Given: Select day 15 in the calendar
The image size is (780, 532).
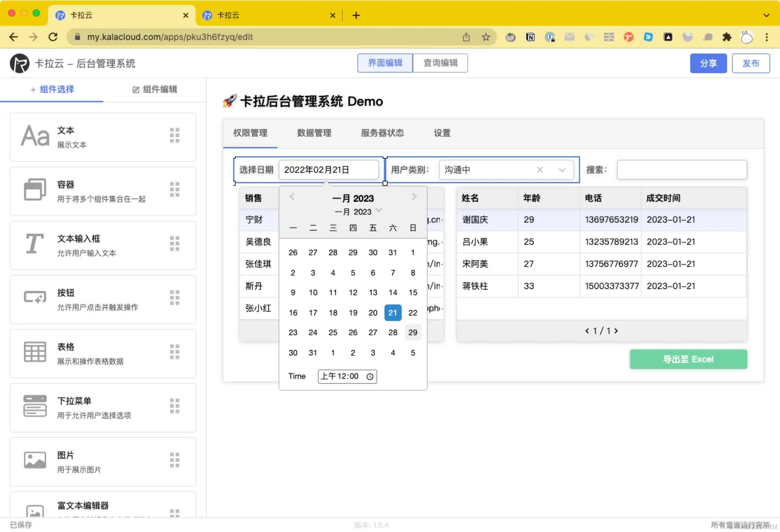Looking at the screenshot, I should [412, 292].
